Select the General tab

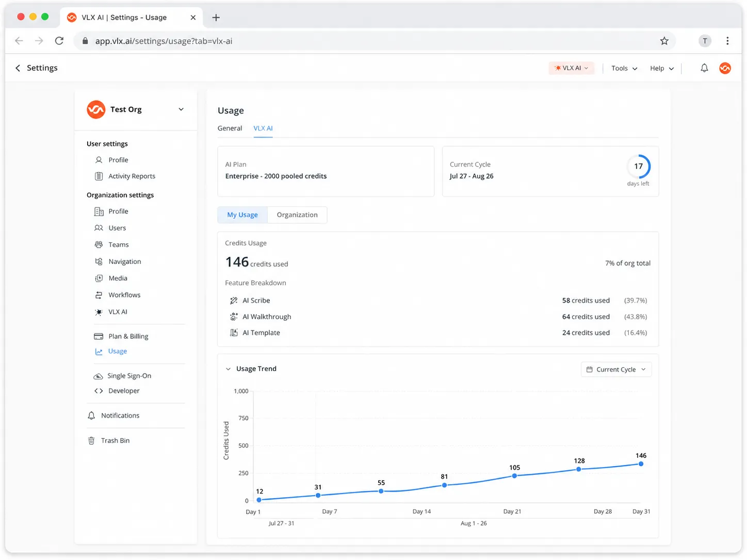coord(230,128)
